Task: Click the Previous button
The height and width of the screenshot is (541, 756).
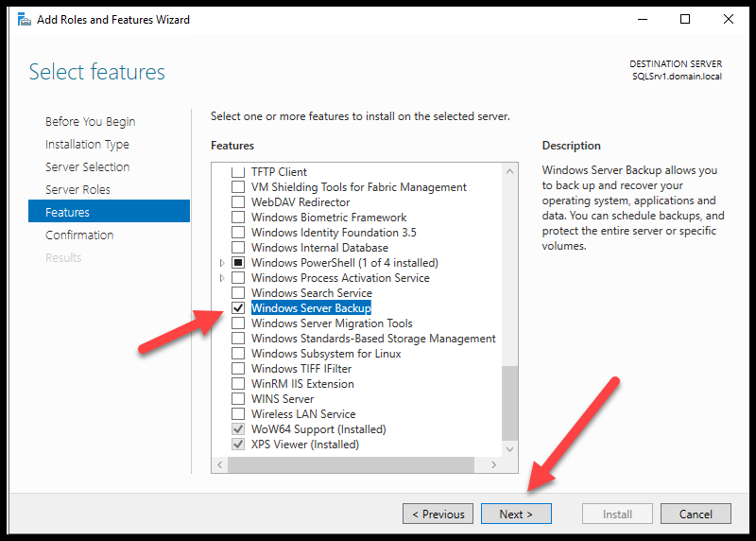Action: [x=438, y=514]
